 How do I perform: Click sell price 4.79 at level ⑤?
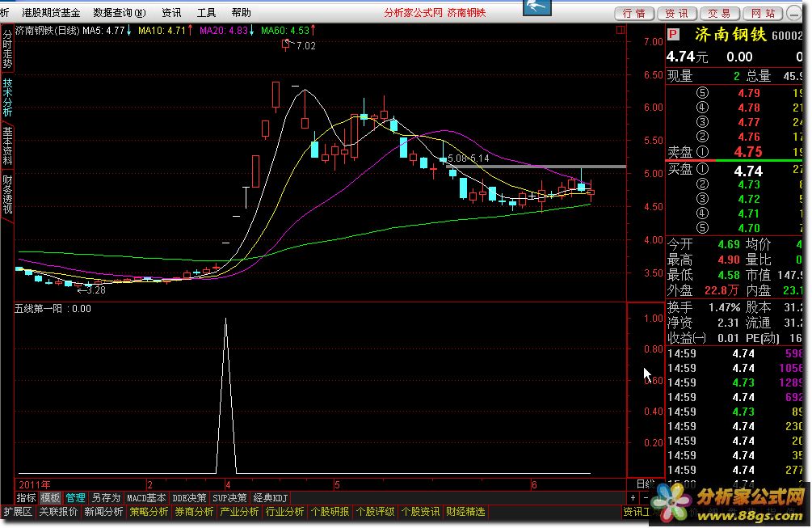coord(749,93)
